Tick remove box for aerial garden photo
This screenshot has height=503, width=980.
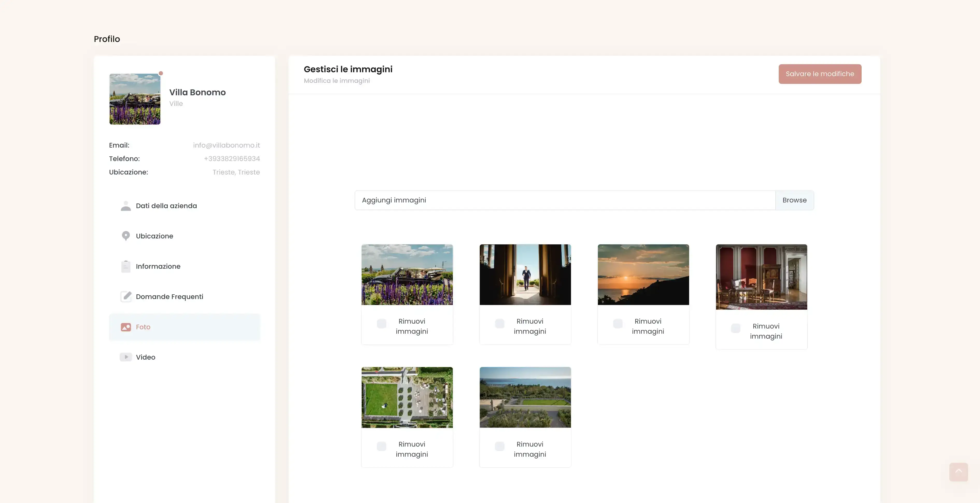point(382,446)
